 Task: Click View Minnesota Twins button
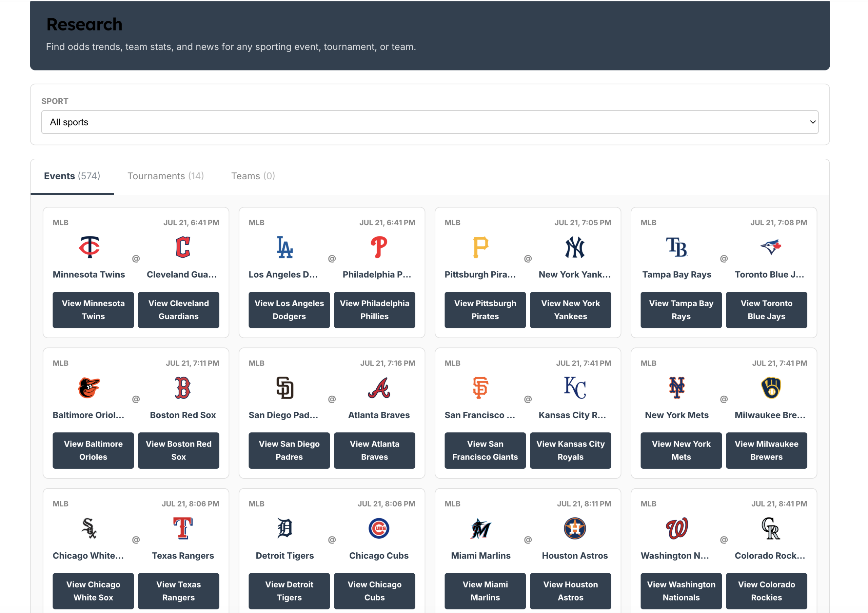click(x=93, y=310)
